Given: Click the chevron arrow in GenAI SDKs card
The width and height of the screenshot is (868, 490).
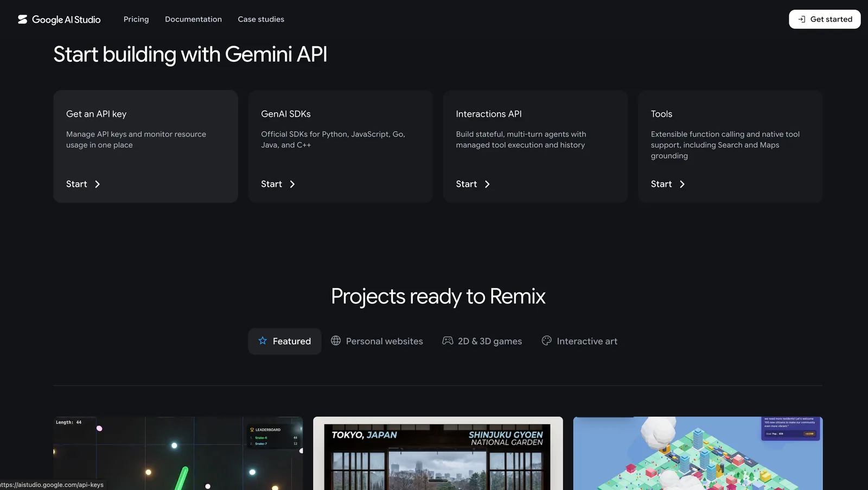Looking at the screenshot, I should coord(292,184).
